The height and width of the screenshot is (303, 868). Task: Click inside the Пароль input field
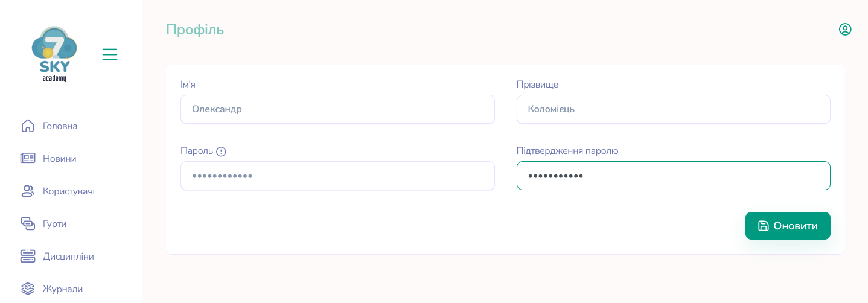(337, 176)
